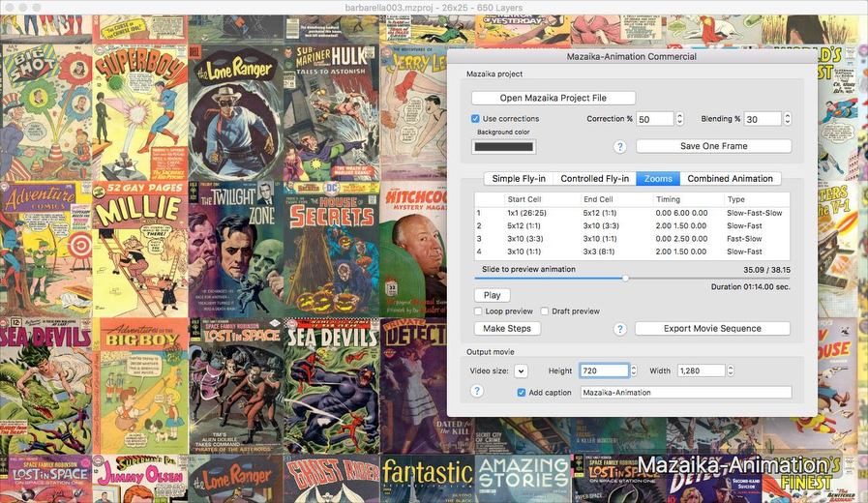868x503 pixels.
Task: Click the Millie comic cover
Action: pos(140,249)
